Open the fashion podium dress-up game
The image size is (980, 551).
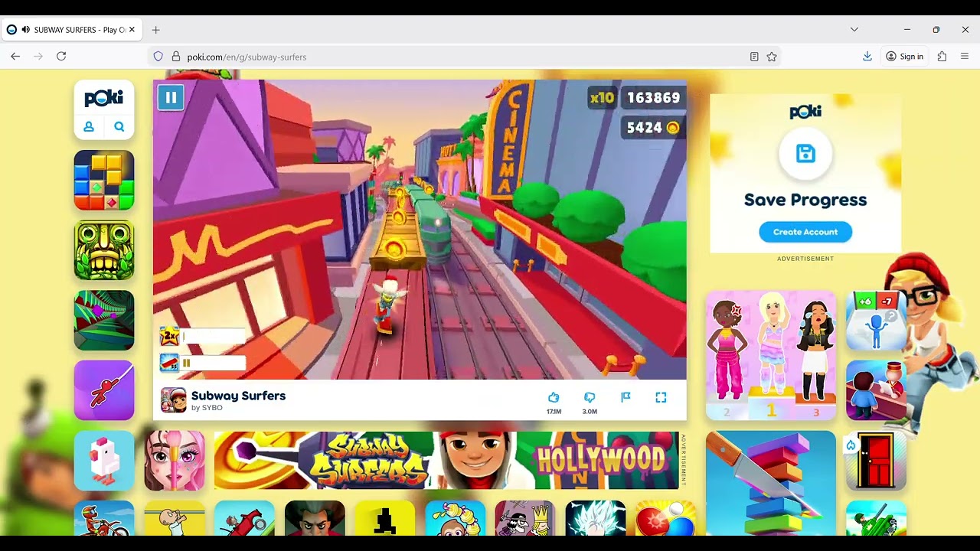pyautogui.click(x=771, y=355)
